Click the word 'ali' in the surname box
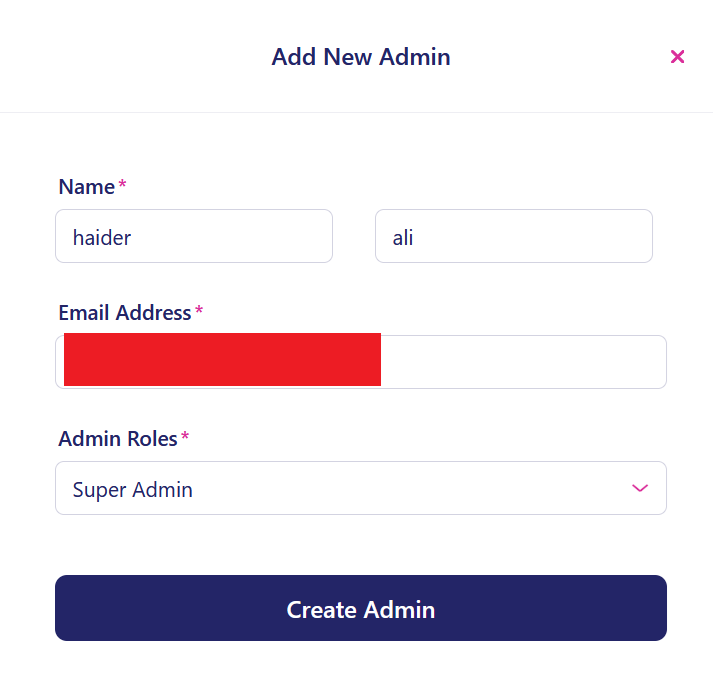This screenshot has width=713, height=679. (x=403, y=238)
